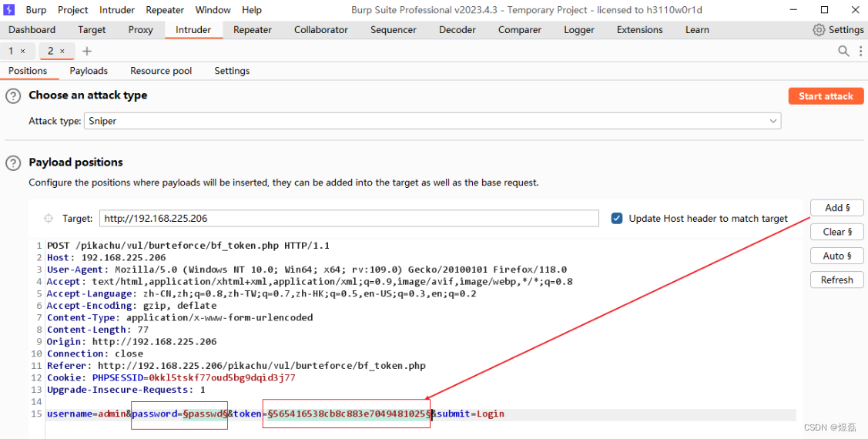Switch to the Intruder Settings sub-tab

click(x=232, y=71)
